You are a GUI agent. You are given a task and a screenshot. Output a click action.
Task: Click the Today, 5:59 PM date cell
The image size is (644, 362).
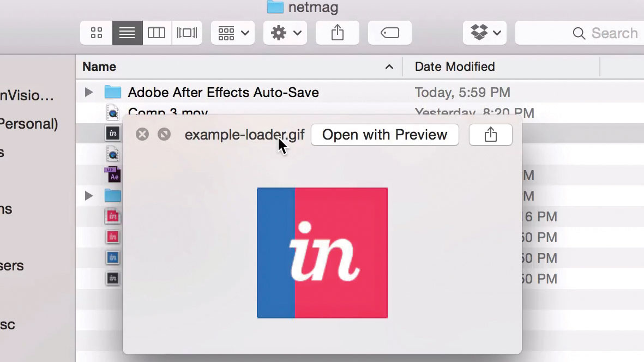tap(462, 92)
